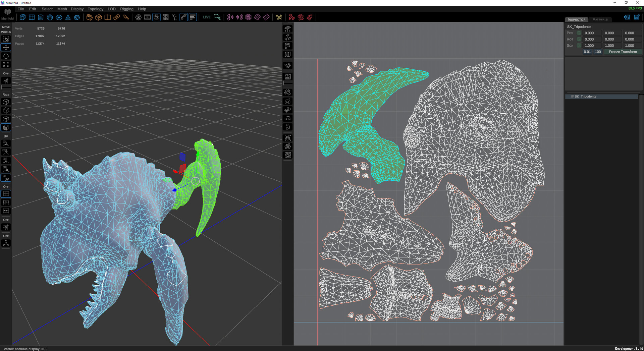The image size is (644, 351).
Task: Select the Cube primitive tool
Action: [x=22, y=17]
